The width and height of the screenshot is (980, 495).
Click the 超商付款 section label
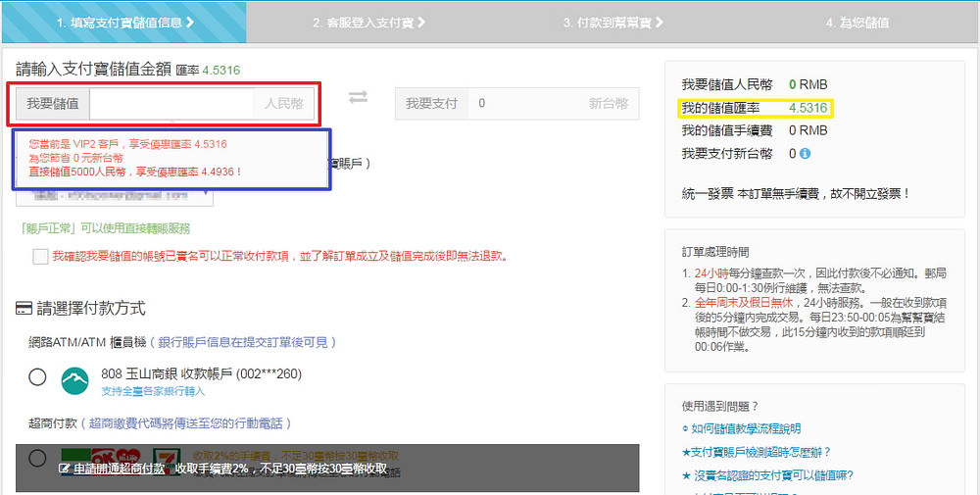[x=53, y=423]
